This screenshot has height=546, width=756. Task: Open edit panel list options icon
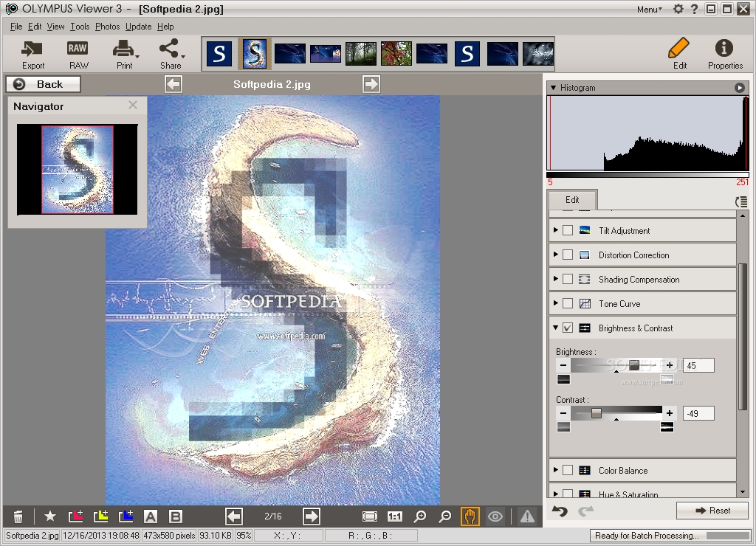[741, 201]
